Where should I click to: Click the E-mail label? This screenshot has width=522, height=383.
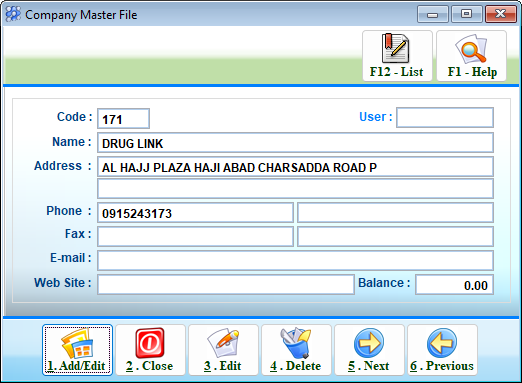[x=71, y=258]
